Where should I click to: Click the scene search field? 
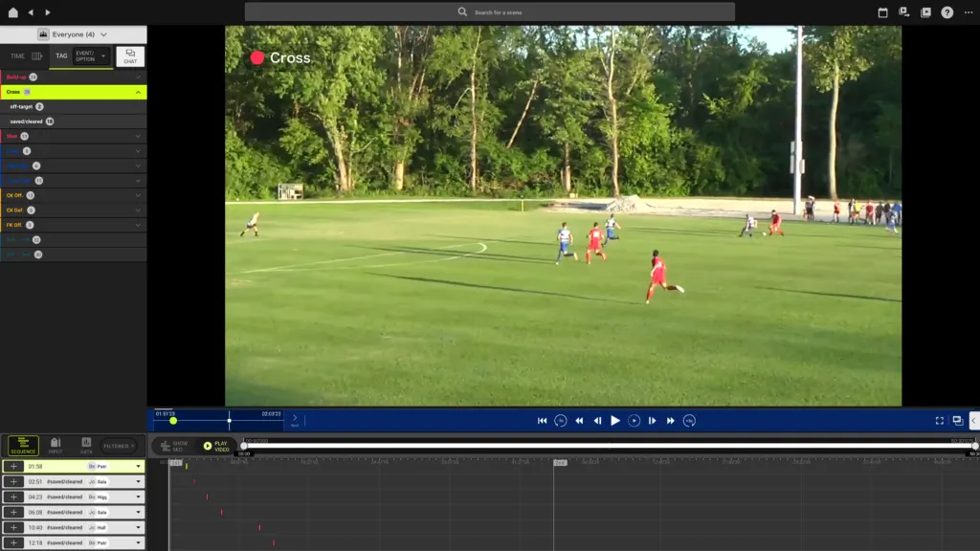coord(489,11)
